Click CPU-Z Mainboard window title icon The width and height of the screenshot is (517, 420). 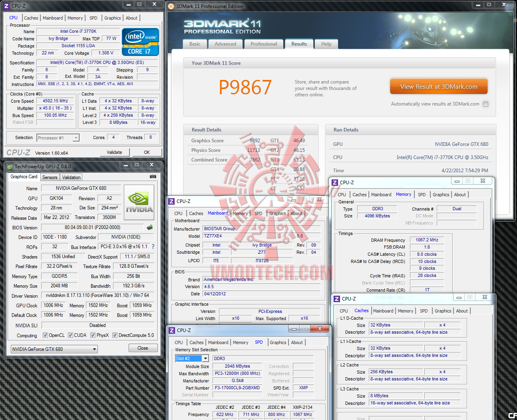(171, 201)
